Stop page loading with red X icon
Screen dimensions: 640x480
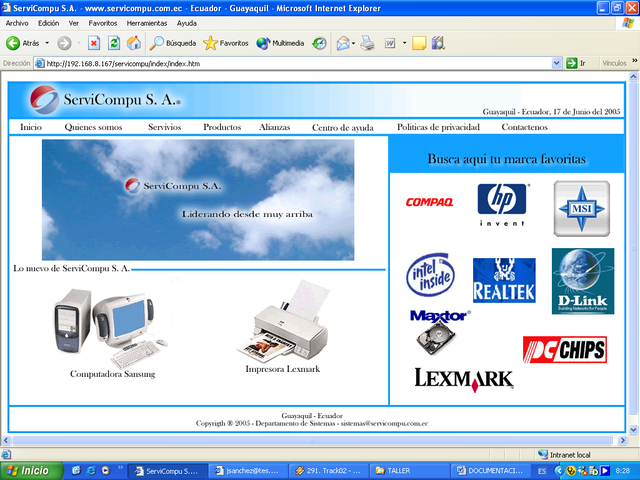[x=94, y=43]
